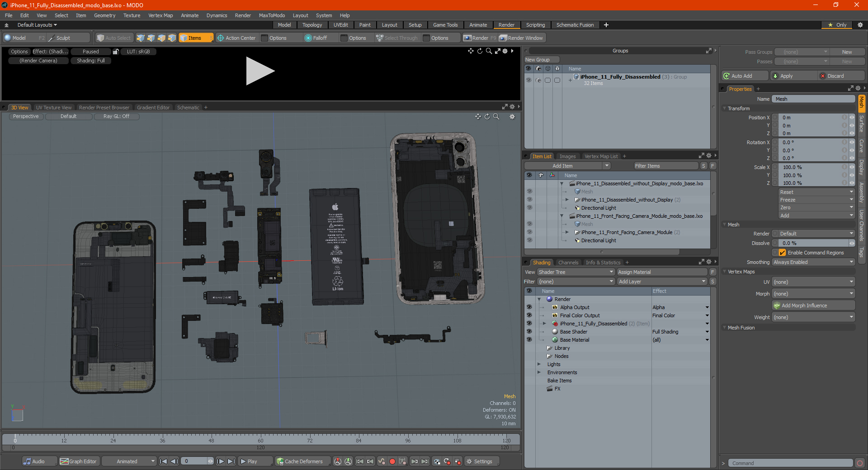Toggle Enable Command Regions checkbox
Viewport: 868px width, 470px height.
783,253
